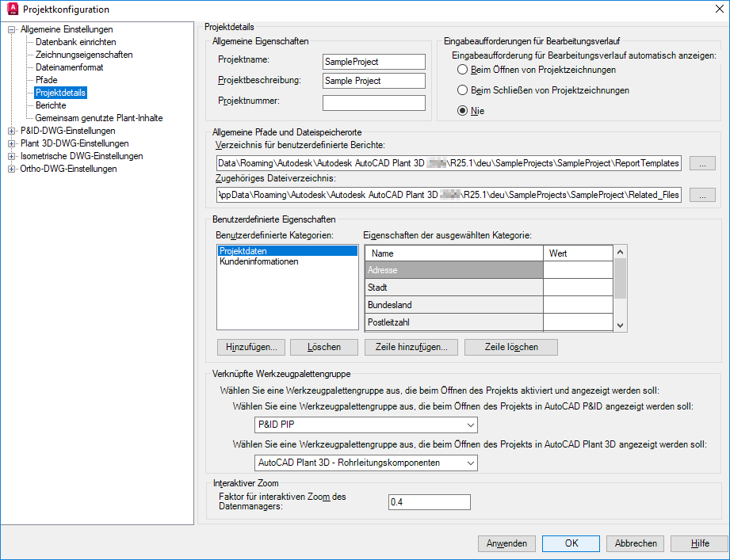Select Projektdetails tree item
The image size is (730, 560).
pos(60,93)
